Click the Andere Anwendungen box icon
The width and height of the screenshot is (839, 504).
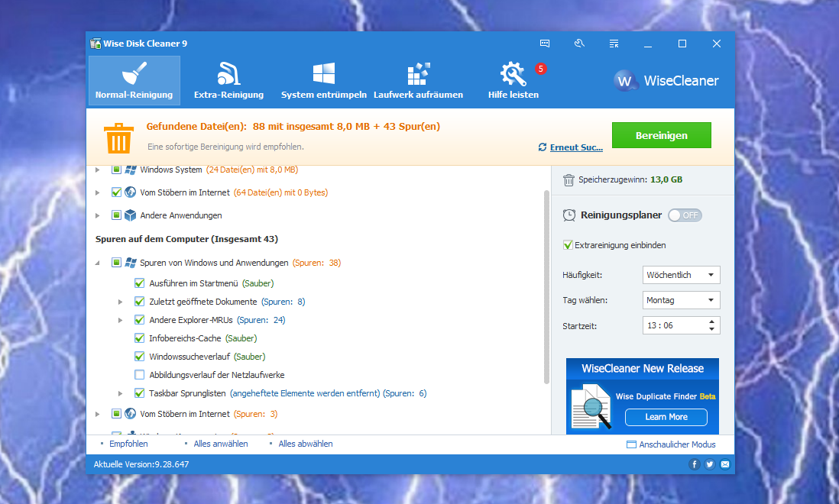click(x=131, y=215)
